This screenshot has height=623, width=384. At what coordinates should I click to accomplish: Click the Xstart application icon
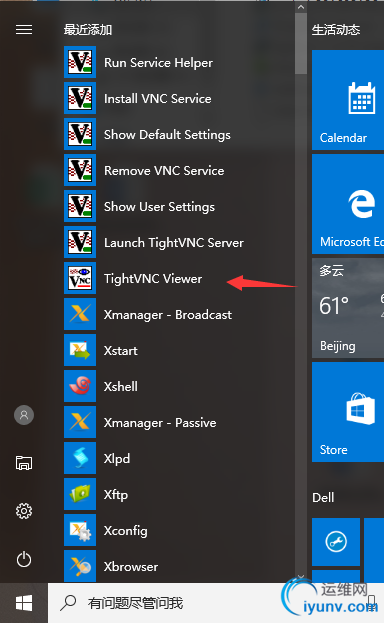tap(80, 350)
